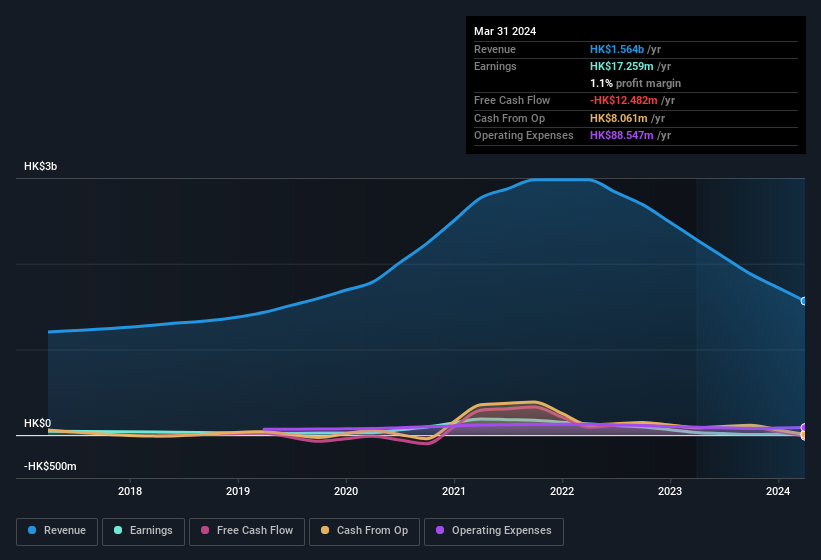Click the -HK$500m axis label
This screenshot has width=821, height=560.
click(50, 466)
